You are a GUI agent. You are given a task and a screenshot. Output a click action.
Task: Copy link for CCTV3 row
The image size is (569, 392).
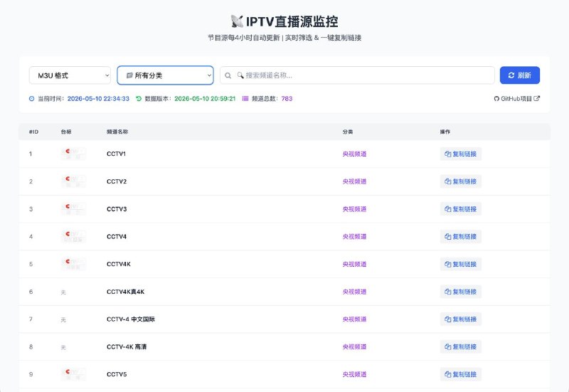click(460, 209)
